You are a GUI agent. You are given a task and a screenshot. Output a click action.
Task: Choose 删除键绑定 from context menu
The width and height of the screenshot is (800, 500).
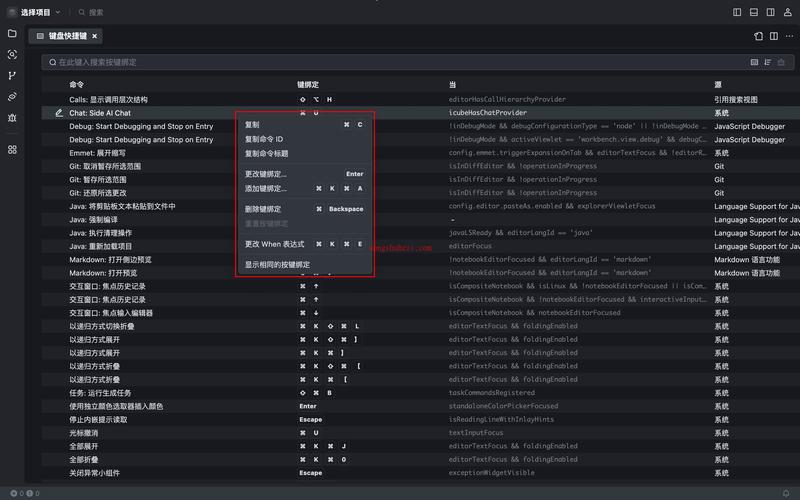[305, 209]
